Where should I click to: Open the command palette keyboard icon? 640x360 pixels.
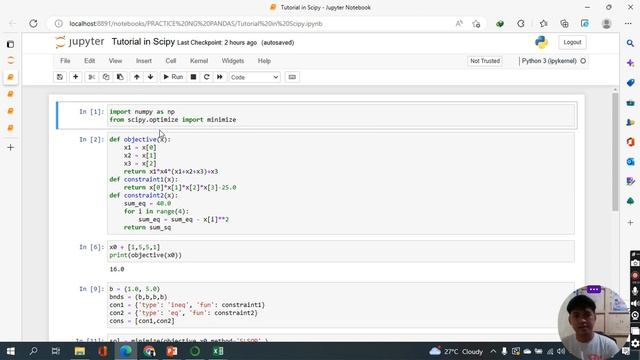tap(292, 77)
